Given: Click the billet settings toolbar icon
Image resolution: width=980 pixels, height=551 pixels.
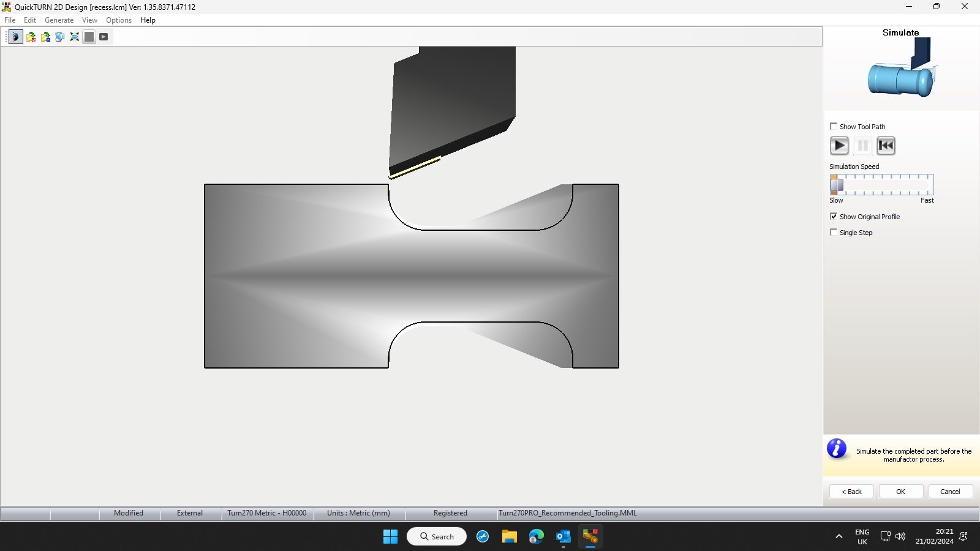Looking at the screenshot, I should click(60, 37).
